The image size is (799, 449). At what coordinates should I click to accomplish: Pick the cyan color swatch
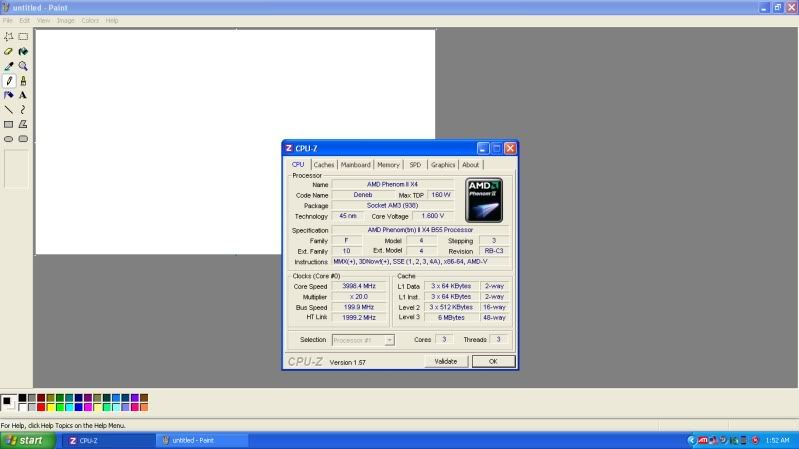pos(69,407)
